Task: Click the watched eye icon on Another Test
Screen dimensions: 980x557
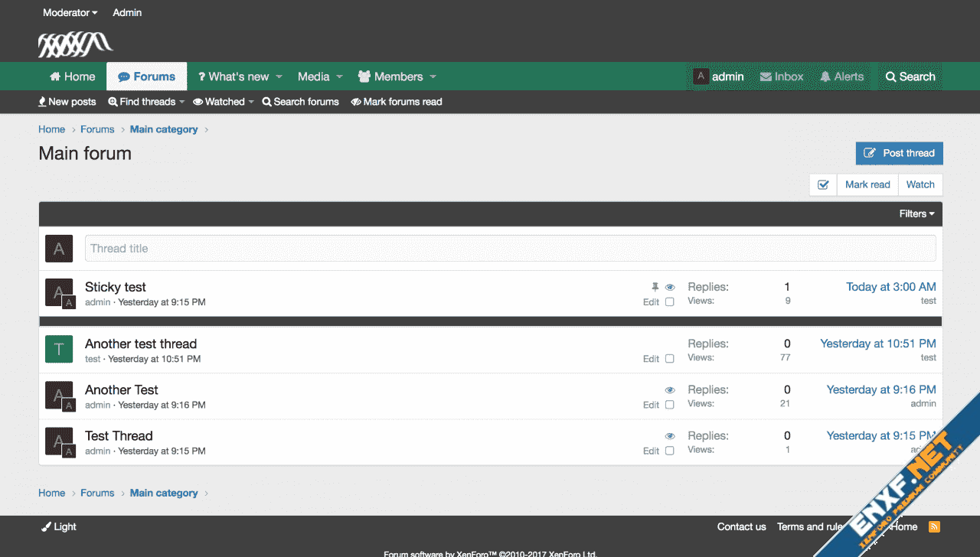Action: point(670,390)
